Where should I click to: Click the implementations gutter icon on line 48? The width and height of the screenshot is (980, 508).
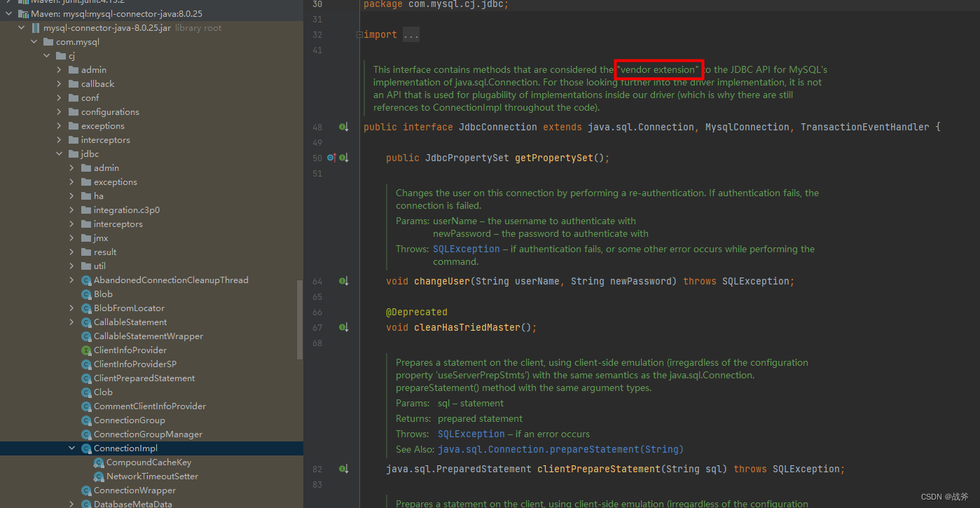(x=344, y=127)
